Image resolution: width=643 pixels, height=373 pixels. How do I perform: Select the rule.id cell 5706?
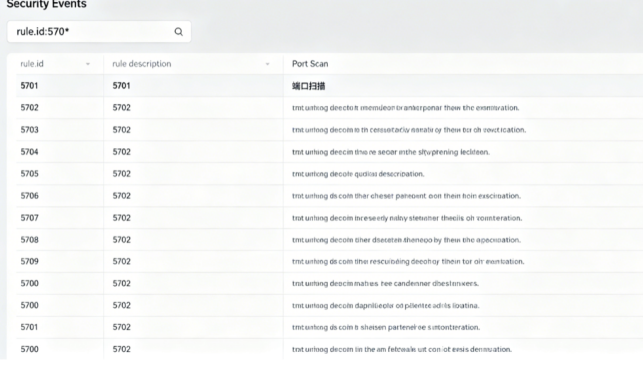click(x=30, y=196)
